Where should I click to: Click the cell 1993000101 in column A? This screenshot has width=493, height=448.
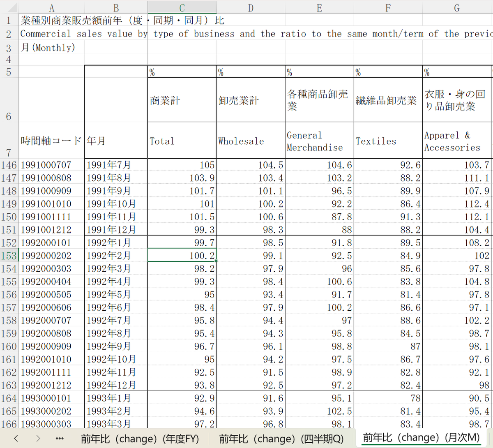51,398
